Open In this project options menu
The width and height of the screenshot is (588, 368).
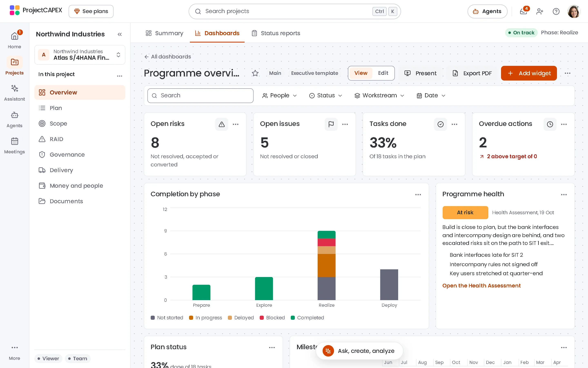tap(120, 76)
